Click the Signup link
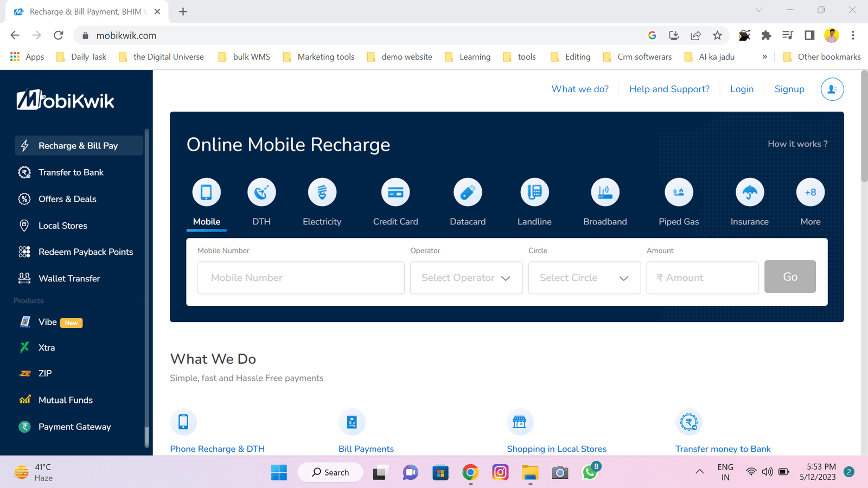 (x=789, y=89)
